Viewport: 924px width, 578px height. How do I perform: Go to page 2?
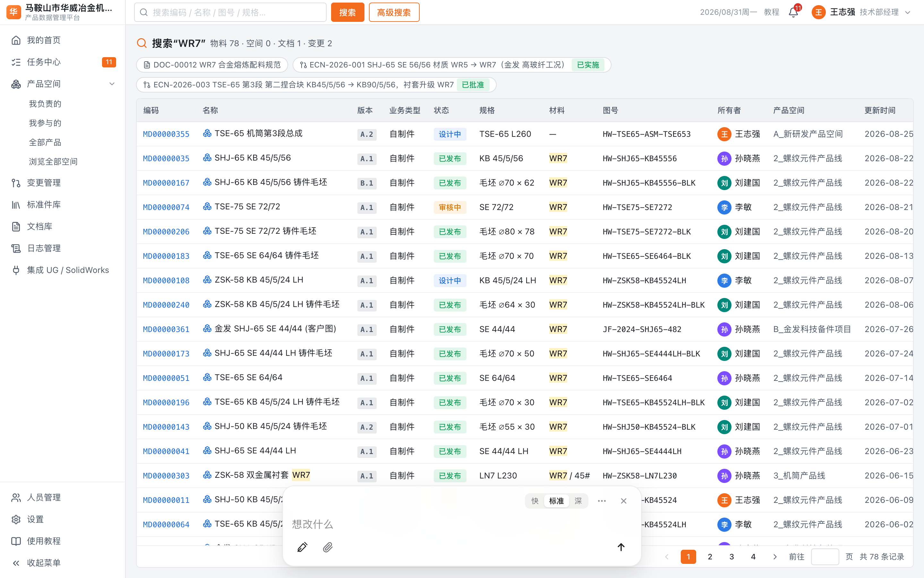[x=710, y=556]
